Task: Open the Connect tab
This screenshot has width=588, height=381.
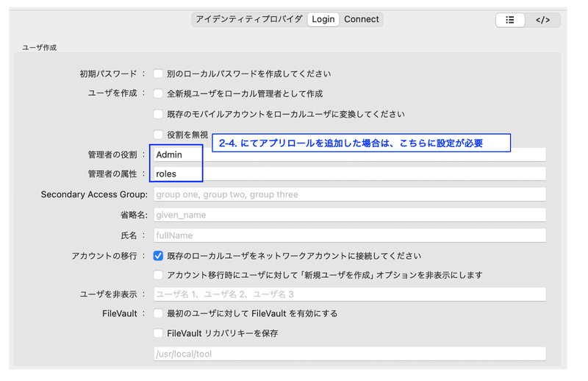Action: pyautogui.click(x=361, y=19)
